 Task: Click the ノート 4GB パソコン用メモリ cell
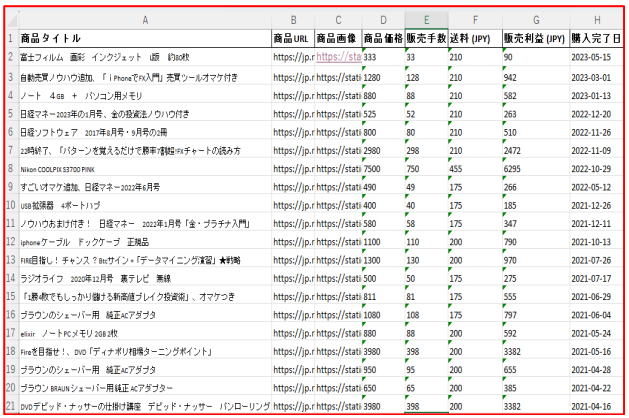pyautogui.click(x=145, y=95)
